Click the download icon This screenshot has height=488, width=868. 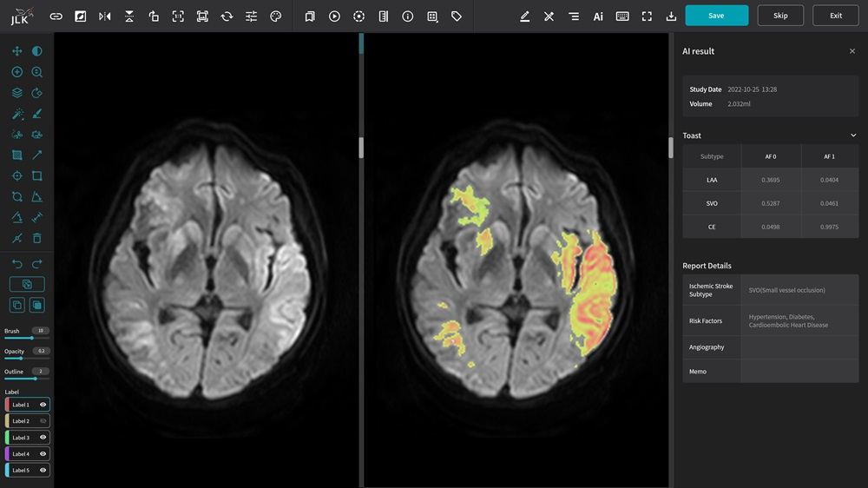[671, 16]
